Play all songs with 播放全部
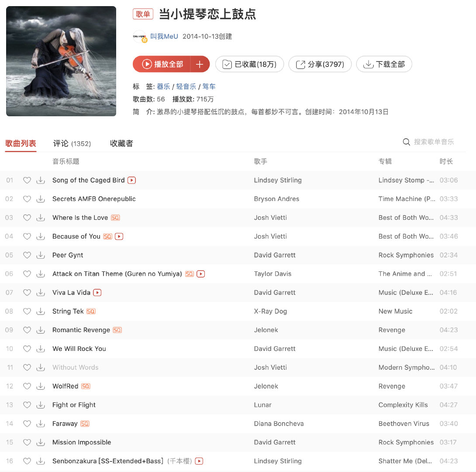The image size is (476, 472). [162, 64]
